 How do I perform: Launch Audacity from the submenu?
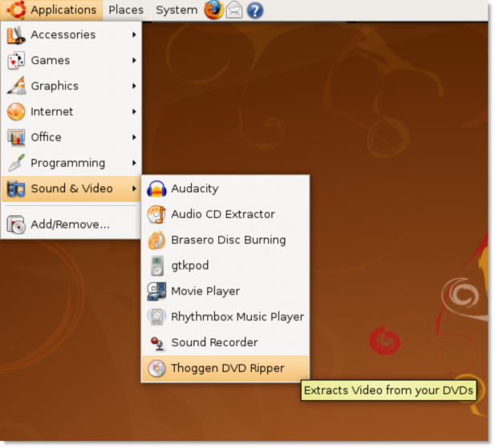[x=225, y=189]
